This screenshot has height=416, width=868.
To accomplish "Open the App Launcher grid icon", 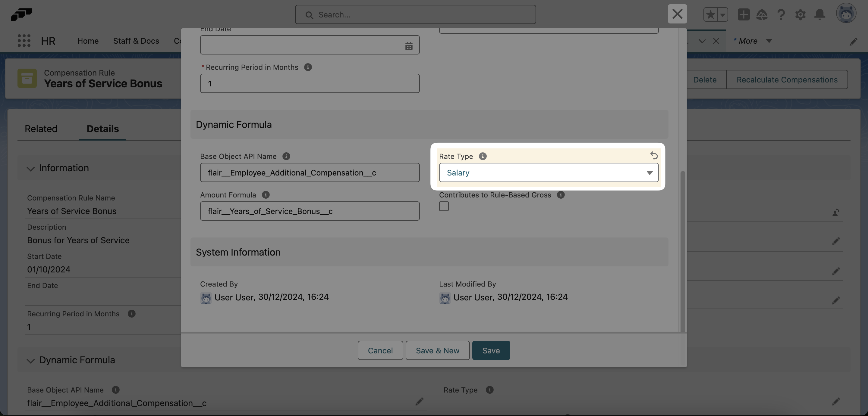I will [24, 41].
